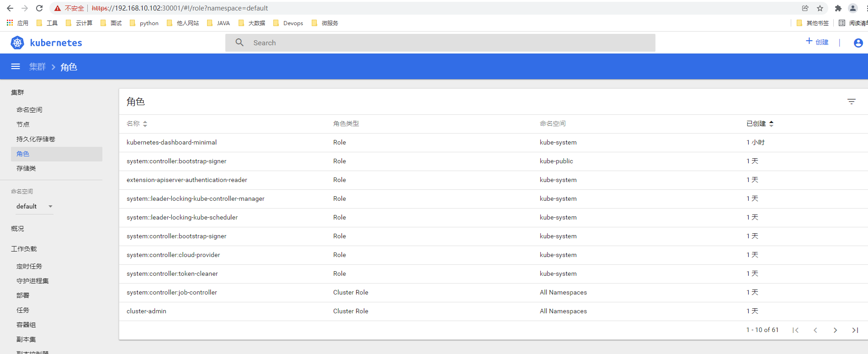The image size is (868, 354).
Task: Expand the default namespace dropdown
Action: 35,206
